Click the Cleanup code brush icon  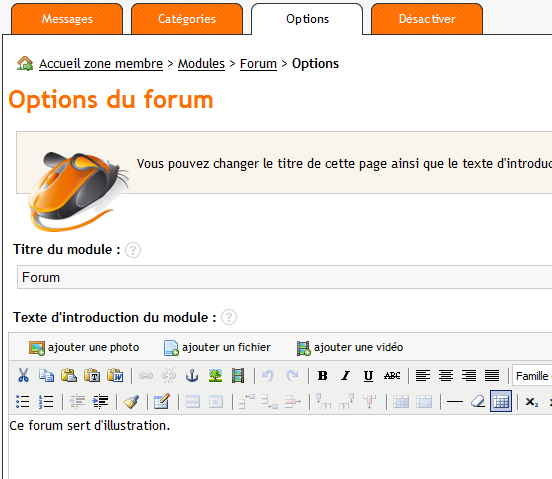tap(131, 402)
